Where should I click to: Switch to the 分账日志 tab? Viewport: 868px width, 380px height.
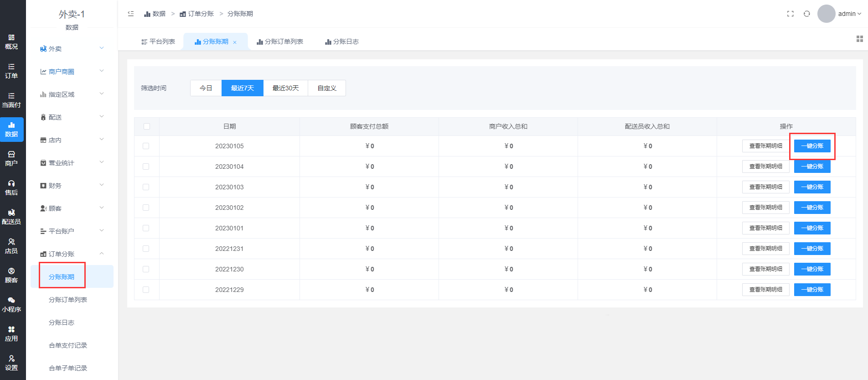pos(342,42)
